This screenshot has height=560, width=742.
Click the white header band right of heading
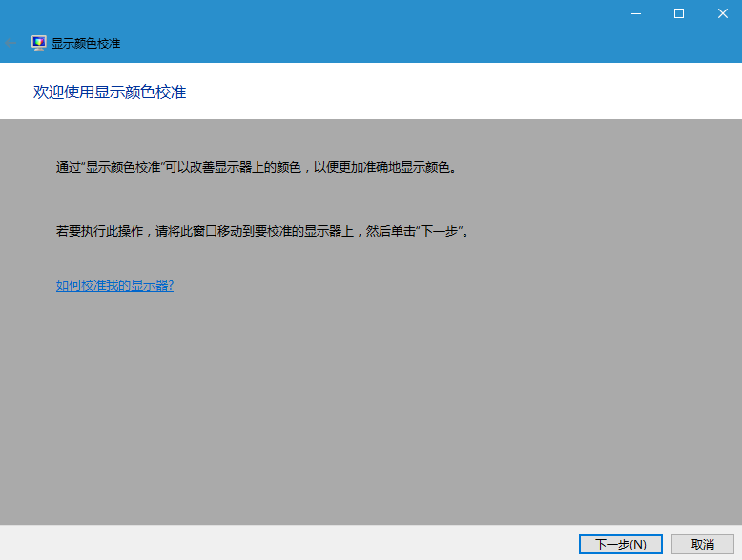coord(477,92)
